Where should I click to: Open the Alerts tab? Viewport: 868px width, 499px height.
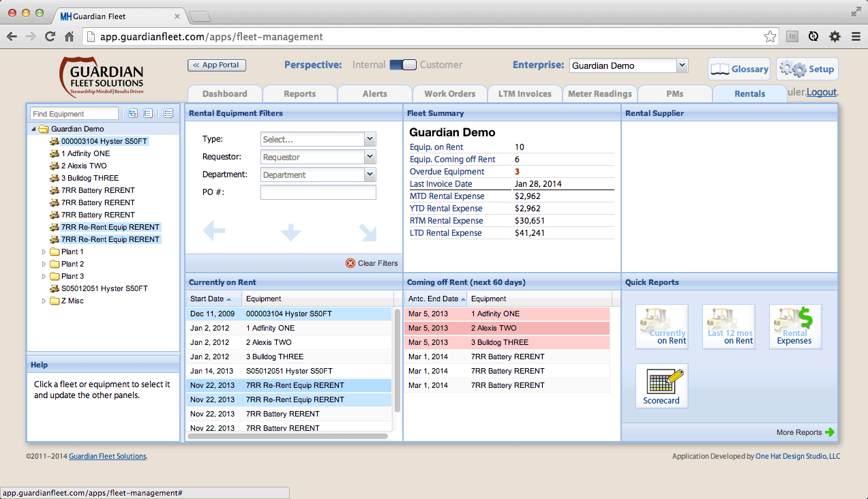tap(375, 93)
